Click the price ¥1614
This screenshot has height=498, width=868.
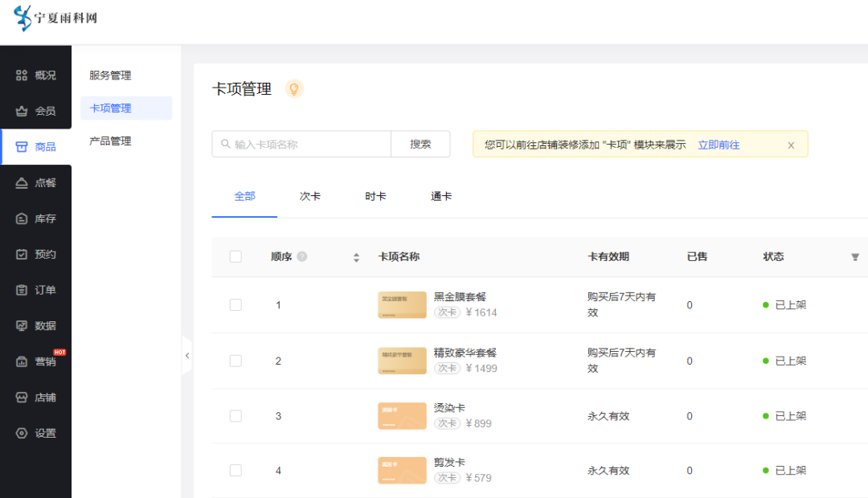click(481, 312)
